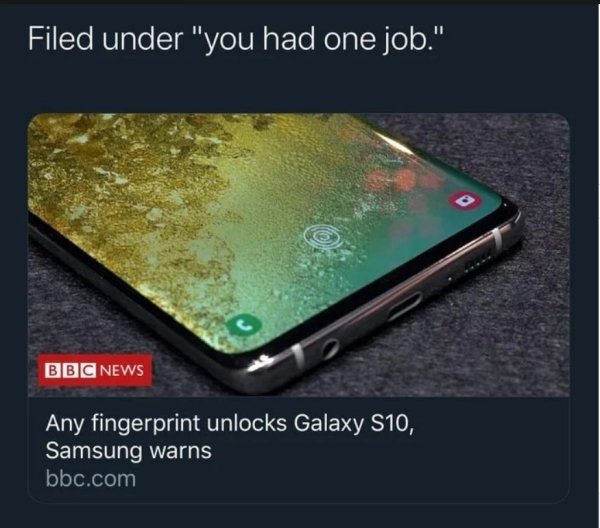Open the Galaxy S10 preview image
Viewport: 600px width, 528px height.
coord(298,254)
